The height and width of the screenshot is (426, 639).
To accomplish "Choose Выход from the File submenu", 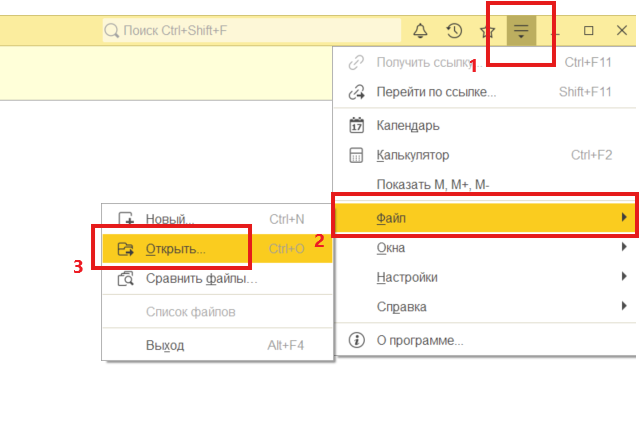I will (x=165, y=345).
